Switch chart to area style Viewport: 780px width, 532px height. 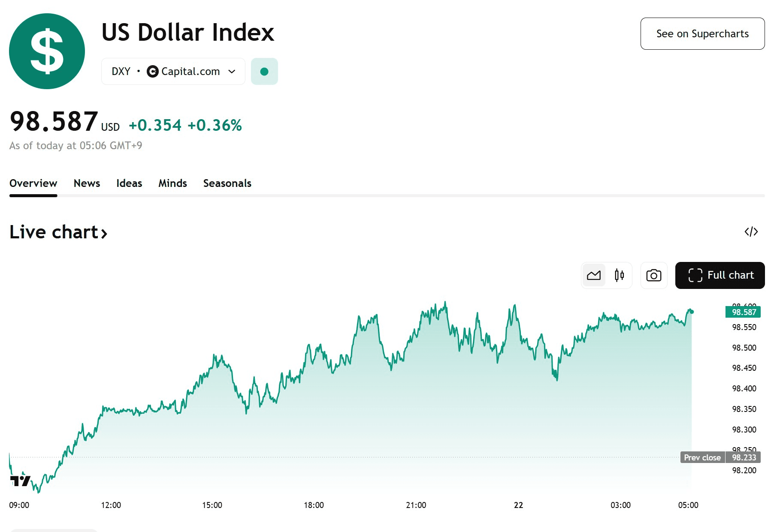coord(594,275)
